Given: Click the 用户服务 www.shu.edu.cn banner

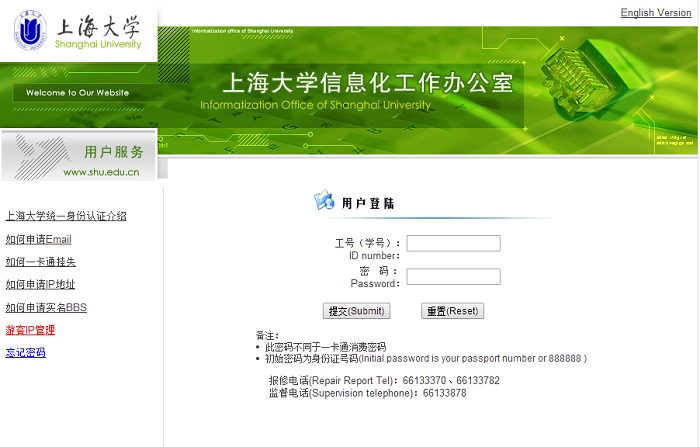Looking at the screenshot, I should [79, 156].
